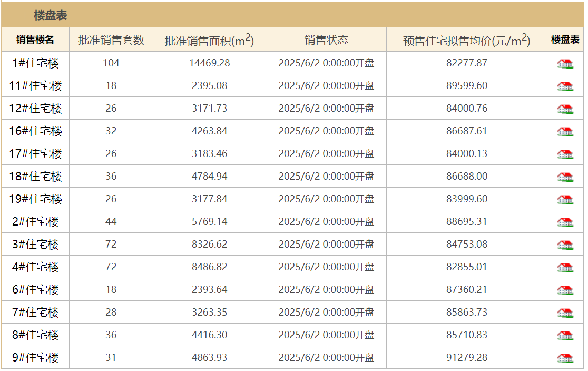Click the 批准销售面积 column header
This screenshot has height=371, width=588.
[209, 40]
